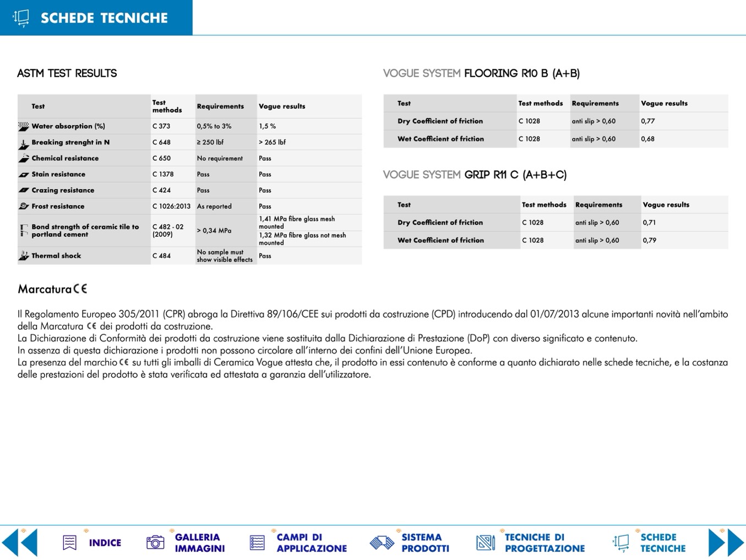This screenshot has width=746, height=560.
Task: Click the camera icon for Galleria Immagini
Action: tap(155, 542)
